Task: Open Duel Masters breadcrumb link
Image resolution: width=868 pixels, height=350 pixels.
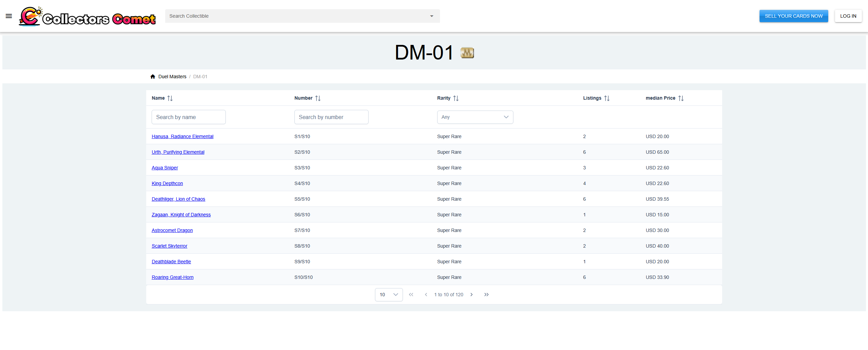Action: tap(172, 77)
